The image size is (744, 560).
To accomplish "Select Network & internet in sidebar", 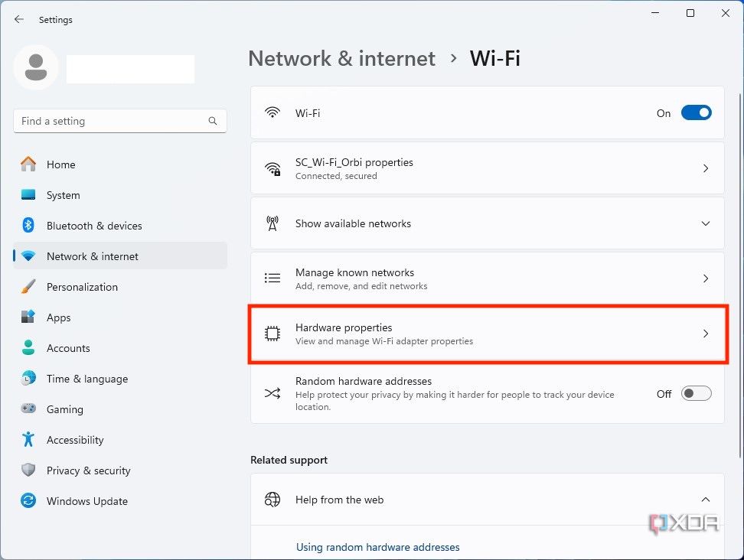I will (x=120, y=256).
